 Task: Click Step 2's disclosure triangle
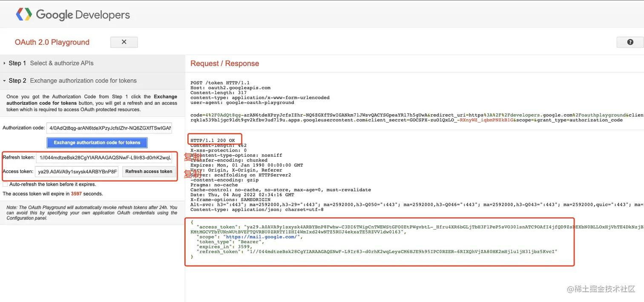[5, 81]
